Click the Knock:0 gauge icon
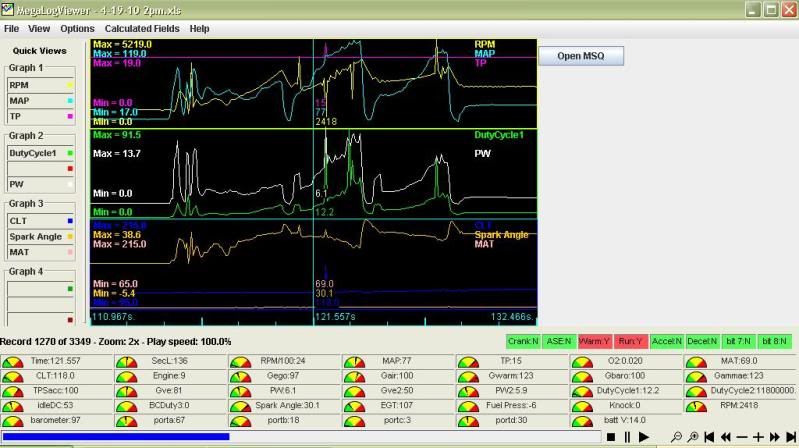Image resolution: width=799 pixels, height=448 pixels. (x=582, y=407)
